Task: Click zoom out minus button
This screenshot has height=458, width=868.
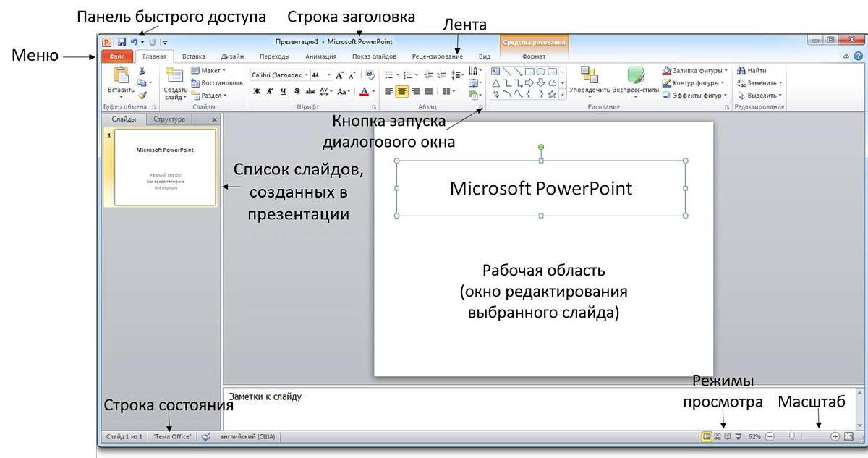Action: tap(770, 437)
